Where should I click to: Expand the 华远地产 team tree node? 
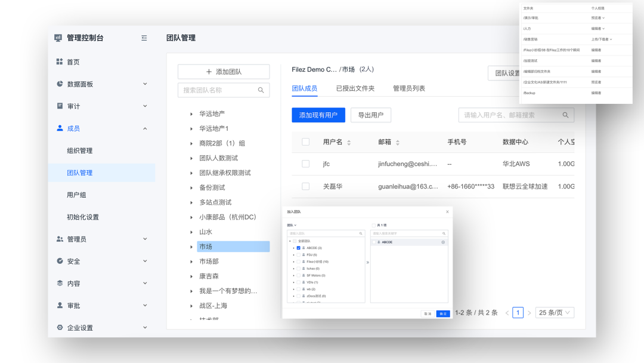coord(191,114)
